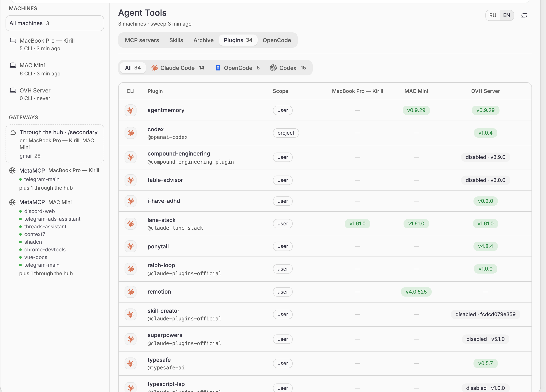Click the Claude icon in typesafe row
This screenshot has width=546, height=392.
[131, 363]
